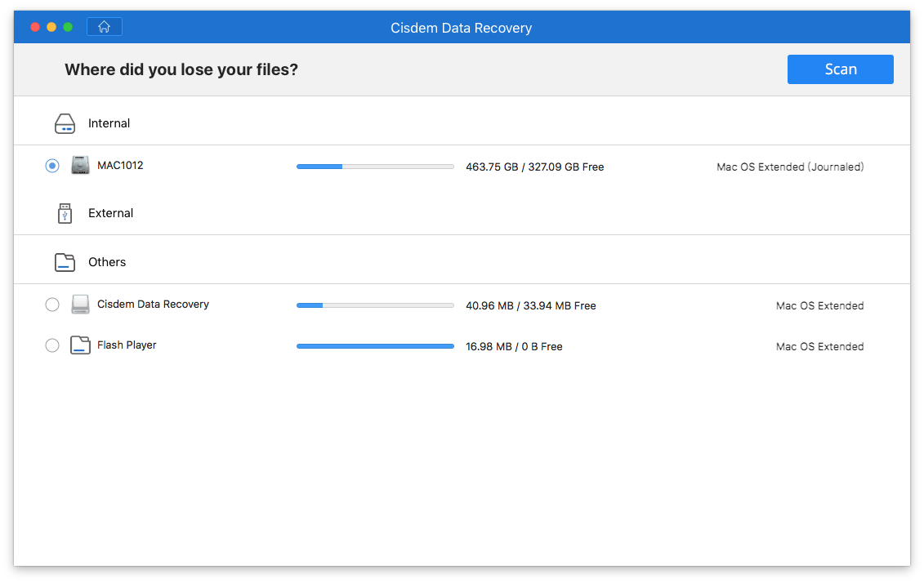Click the External USB category icon
Viewport: 924px width, 583px height.
(x=65, y=213)
